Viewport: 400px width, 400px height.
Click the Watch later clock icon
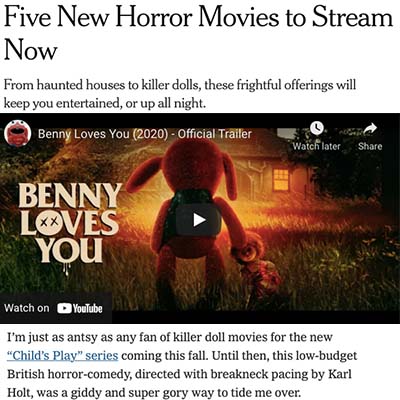point(316,129)
